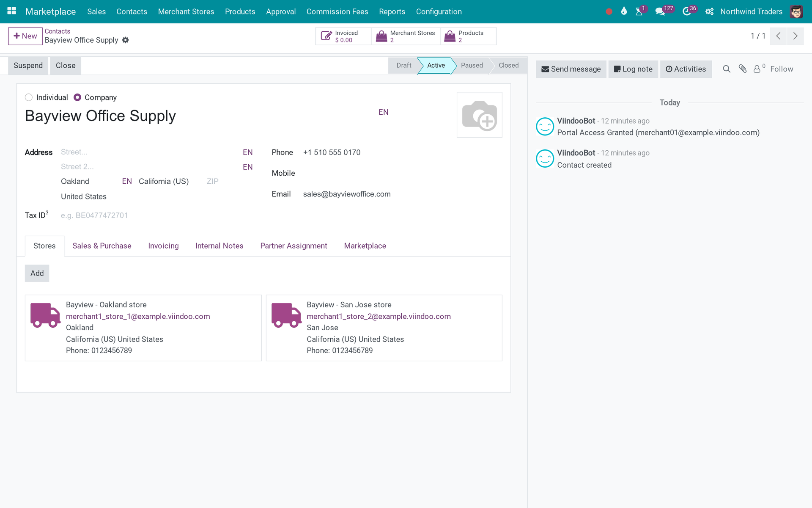Click the red recording dot icon
Screen dimensions: 812x508
tap(609, 11)
